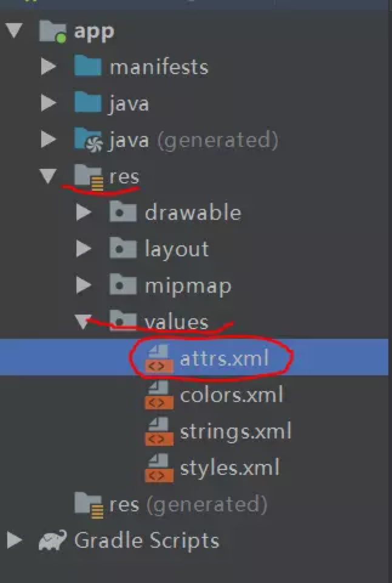Collapse the res folder arrow
This screenshot has height=583, width=392.
coord(49,176)
